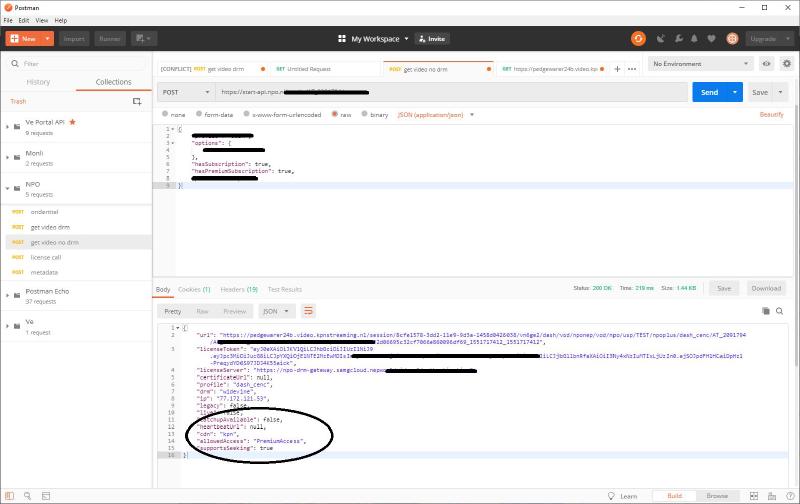Toggle wrap lines icon in response
800x504 pixels.
[x=309, y=311]
